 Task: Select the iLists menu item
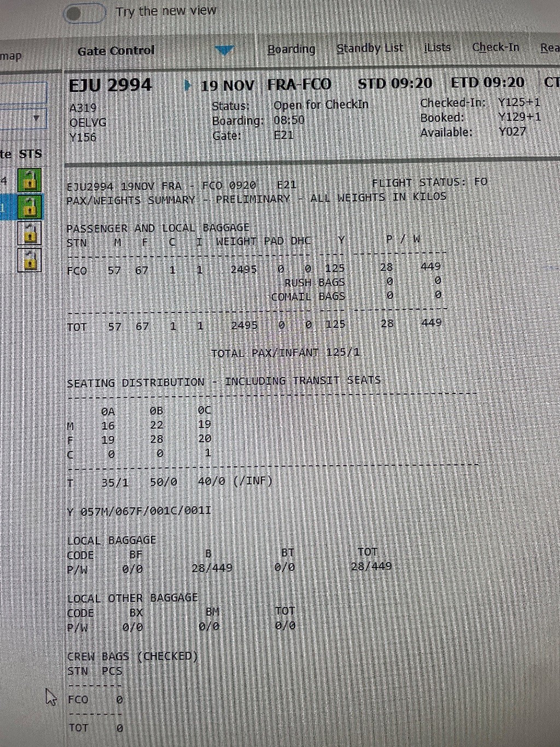click(x=437, y=48)
